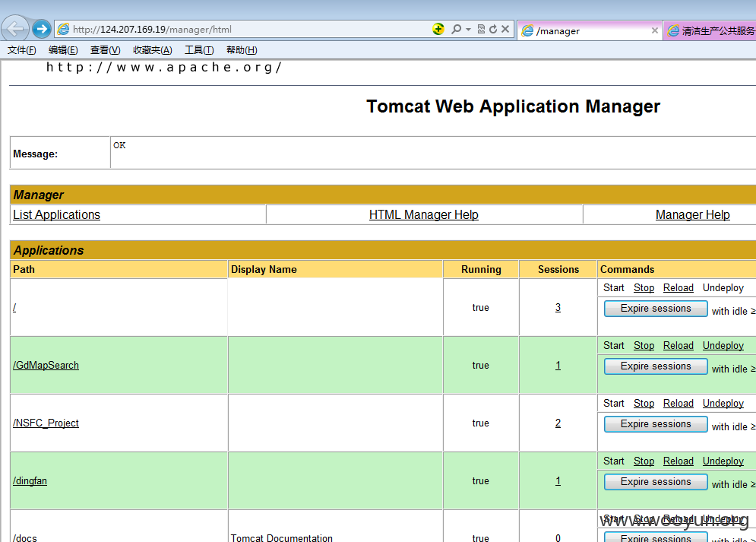Open the root / application path link
Screen dimensions: 756x542
14,308
